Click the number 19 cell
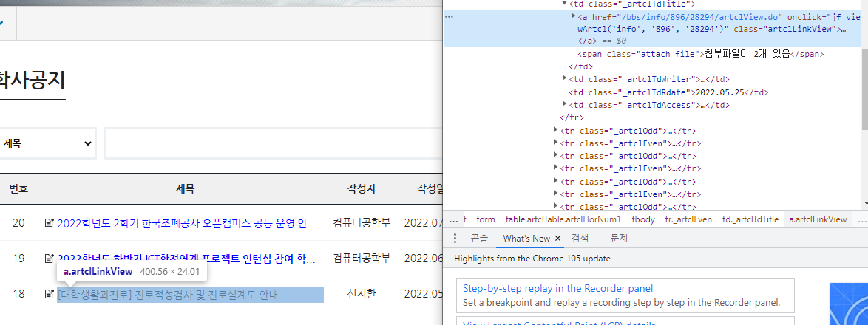The height and width of the screenshot is (325, 868). point(18,259)
